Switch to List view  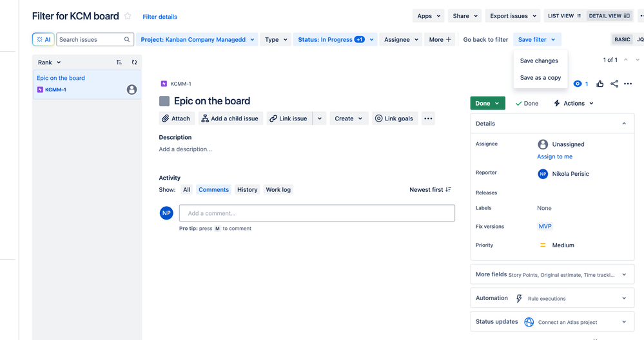564,16
